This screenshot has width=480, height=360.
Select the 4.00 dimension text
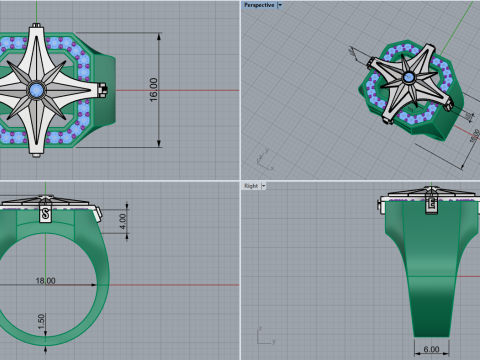pyautogui.click(x=123, y=221)
